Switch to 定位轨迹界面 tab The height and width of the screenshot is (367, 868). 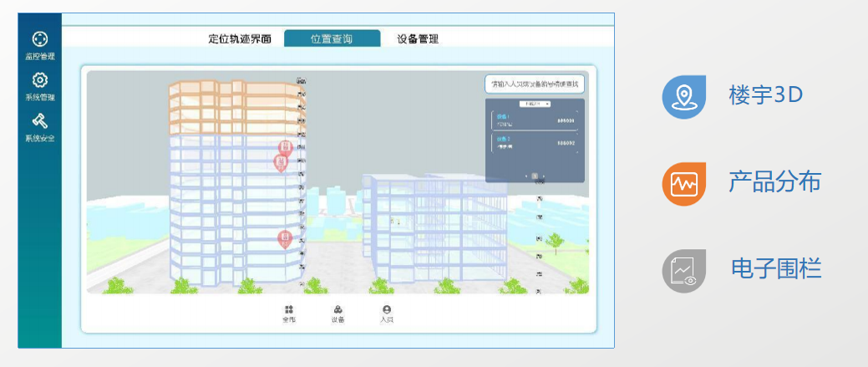(x=240, y=39)
